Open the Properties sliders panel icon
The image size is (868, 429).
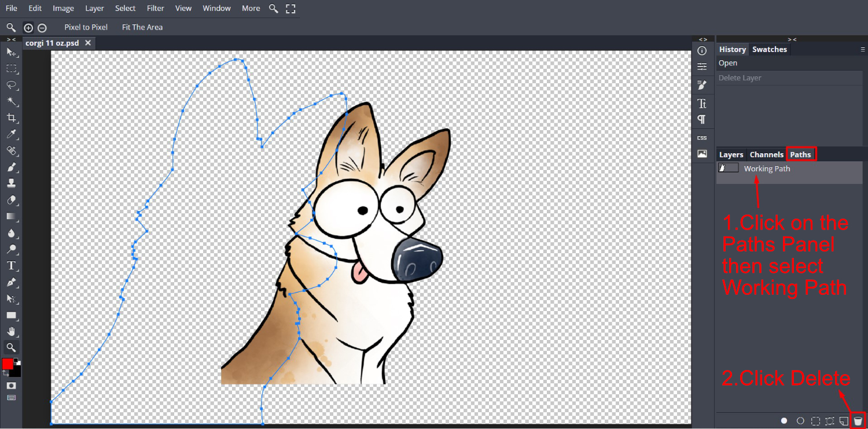(x=702, y=66)
